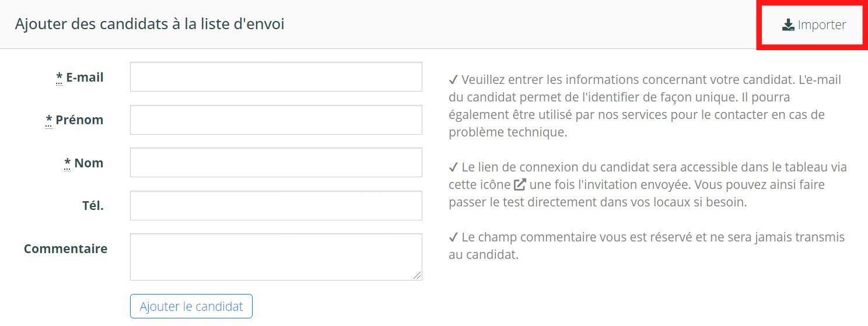Focus the Tél. phone field

pos(276,206)
